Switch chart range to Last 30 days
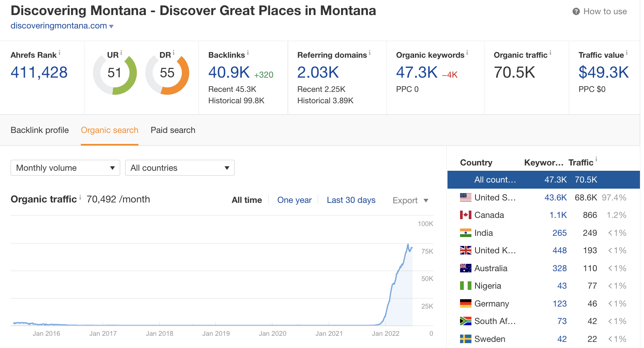Image resolution: width=644 pixels, height=348 pixels. click(x=351, y=200)
